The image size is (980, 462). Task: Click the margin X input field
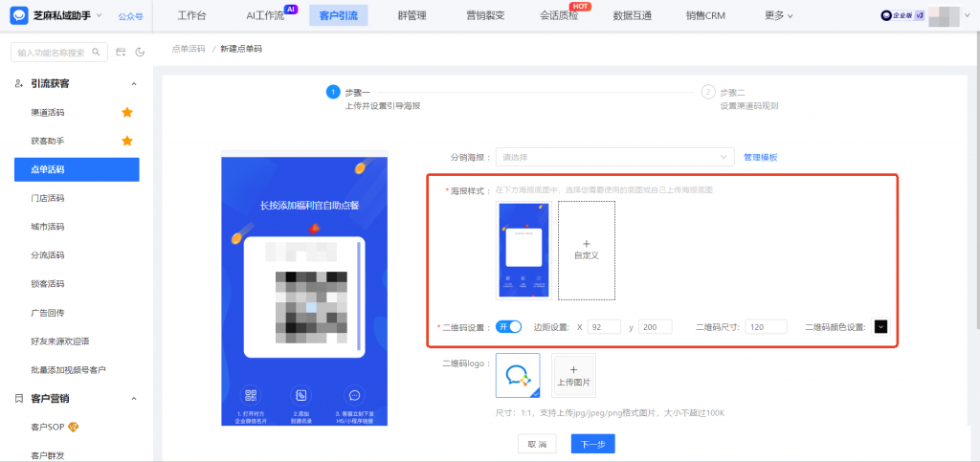(x=605, y=326)
